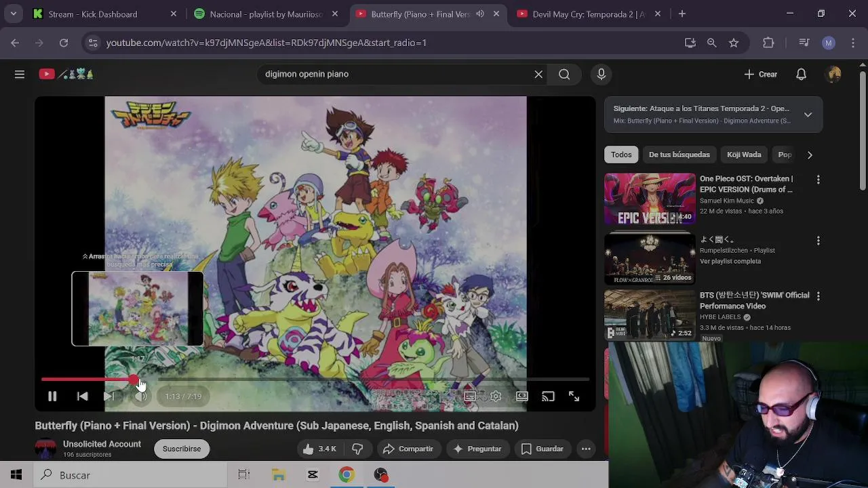The width and height of the screenshot is (868, 488).
Task: Select the Todos filter chip
Action: [621, 155]
